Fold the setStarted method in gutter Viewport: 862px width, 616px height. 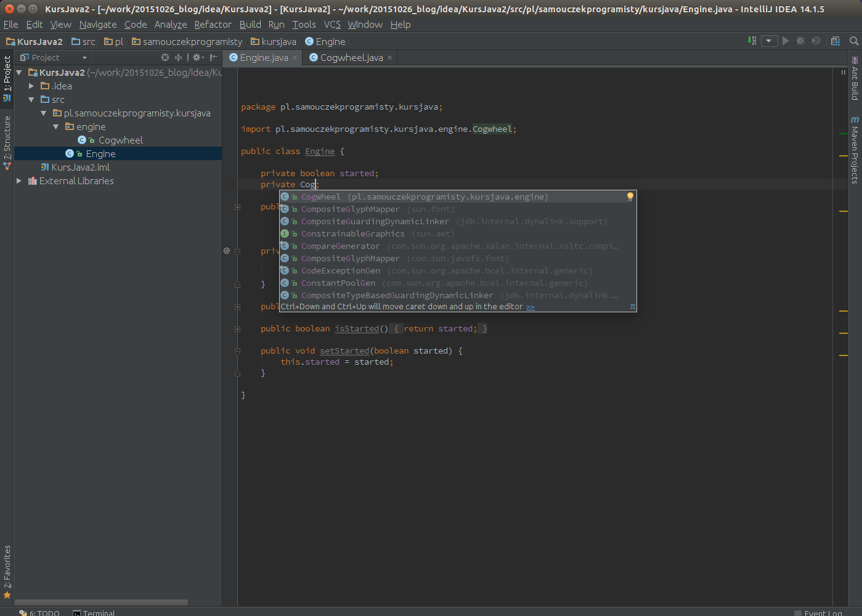click(237, 351)
